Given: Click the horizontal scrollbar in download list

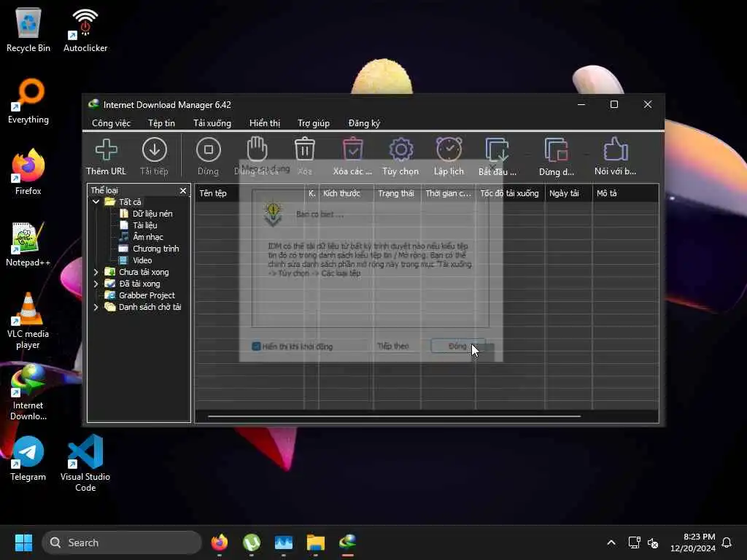Looking at the screenshot, I should [394, 416].
